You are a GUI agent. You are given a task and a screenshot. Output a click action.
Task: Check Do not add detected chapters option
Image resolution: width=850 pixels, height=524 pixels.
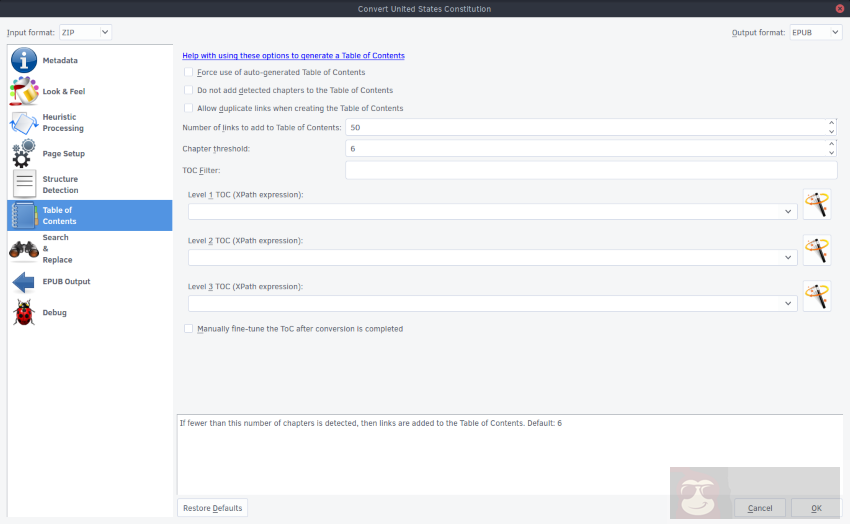pyautogui.click(x=189, y=90)
